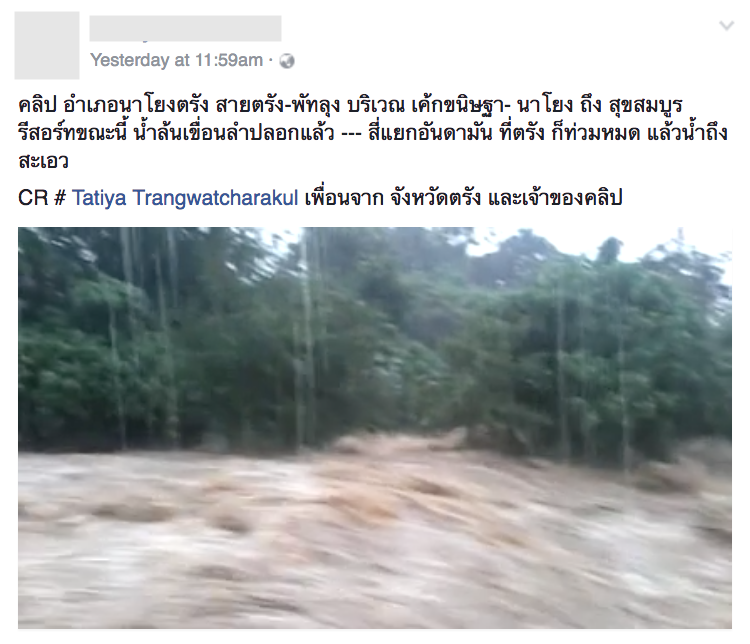Click the "CR #" text before the tagged name
This screenshot has width=750, height=644.
coord(42,198)
